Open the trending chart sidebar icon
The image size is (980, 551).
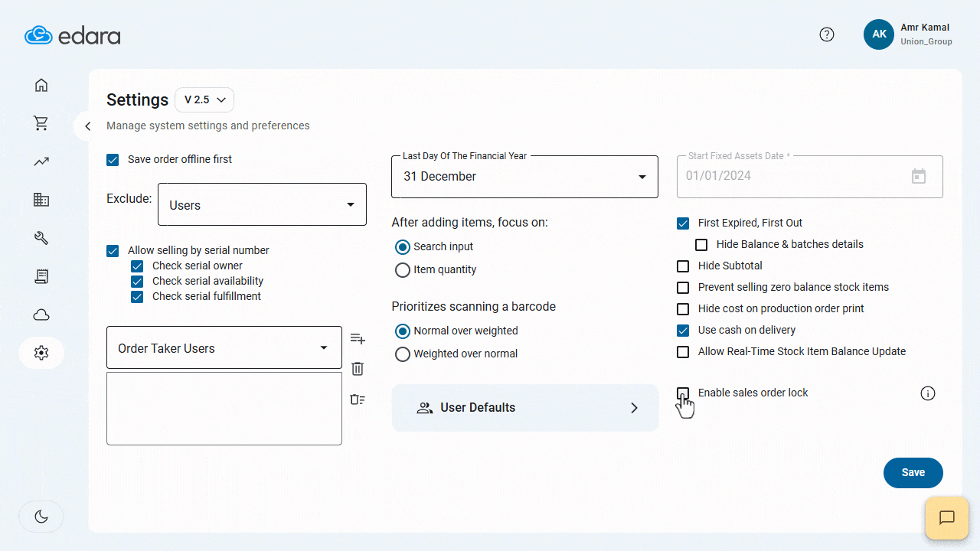point(41,161)
